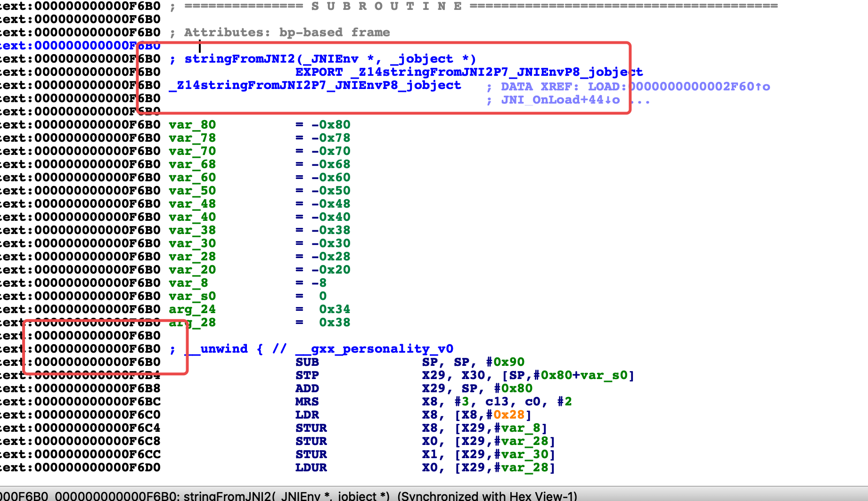Click the status bar address text
This screenshot has height=501, width=868.
[288, 496]
